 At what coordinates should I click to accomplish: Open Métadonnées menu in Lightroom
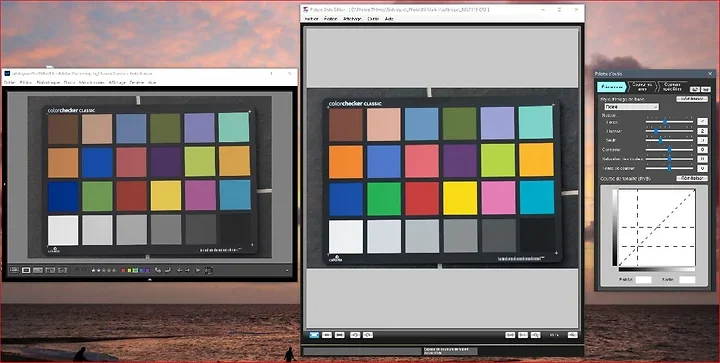pyautogui.click(x=91, y=83)
